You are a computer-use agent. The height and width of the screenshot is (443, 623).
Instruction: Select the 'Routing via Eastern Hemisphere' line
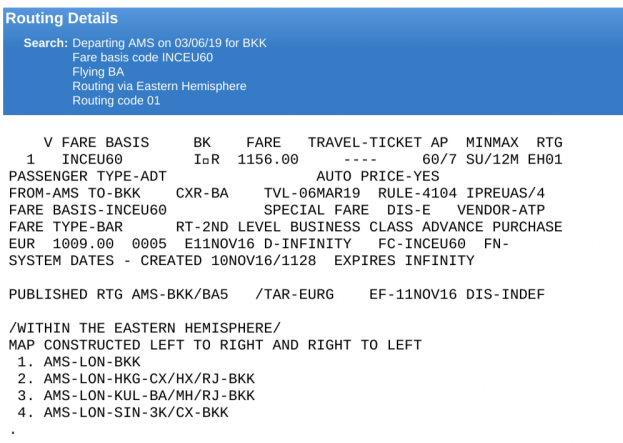[159, 86]
